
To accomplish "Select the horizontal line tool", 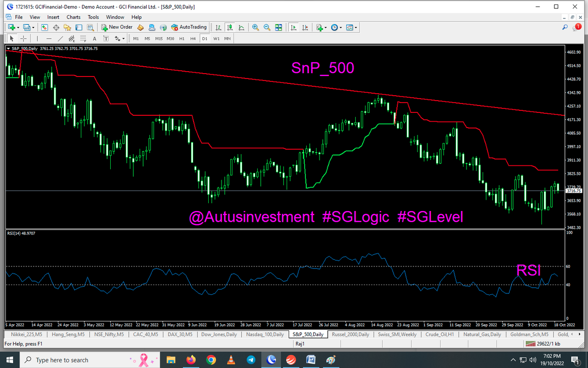I will tap(49, 38).
